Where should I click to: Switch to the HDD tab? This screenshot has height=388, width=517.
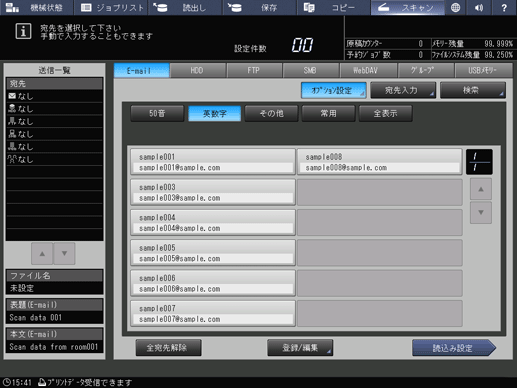pos(198,70)
